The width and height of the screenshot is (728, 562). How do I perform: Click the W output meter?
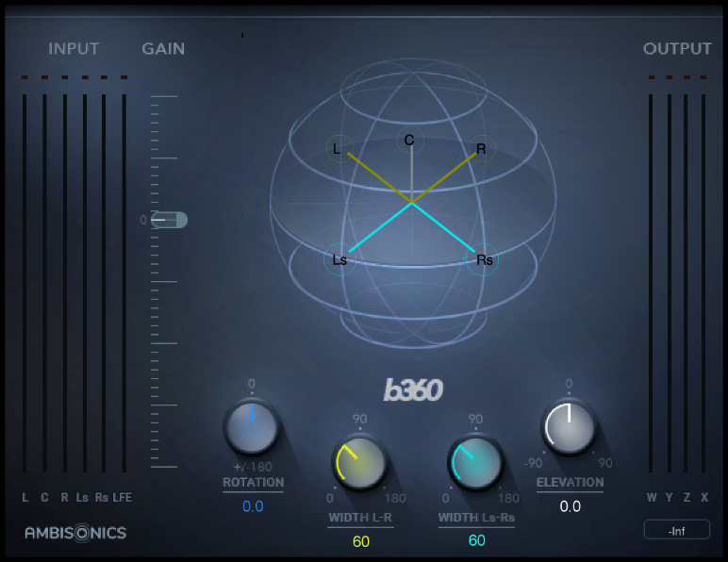coord(651,283)
